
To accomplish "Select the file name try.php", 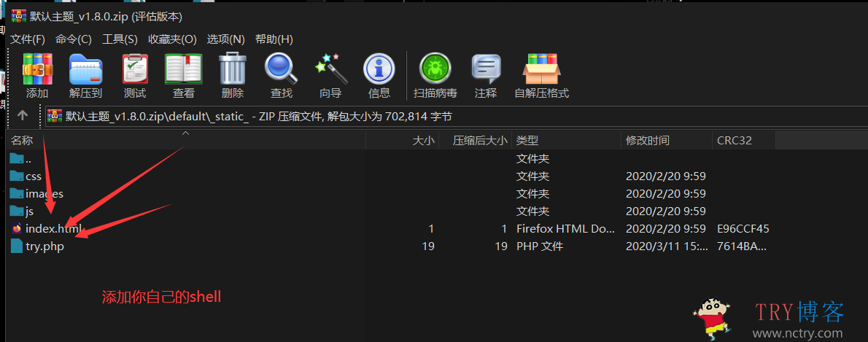I will coord(44,246).
